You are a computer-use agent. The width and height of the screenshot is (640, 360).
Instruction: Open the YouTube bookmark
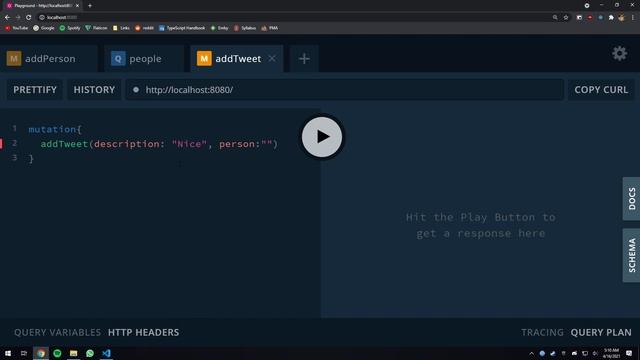[16, 28]
